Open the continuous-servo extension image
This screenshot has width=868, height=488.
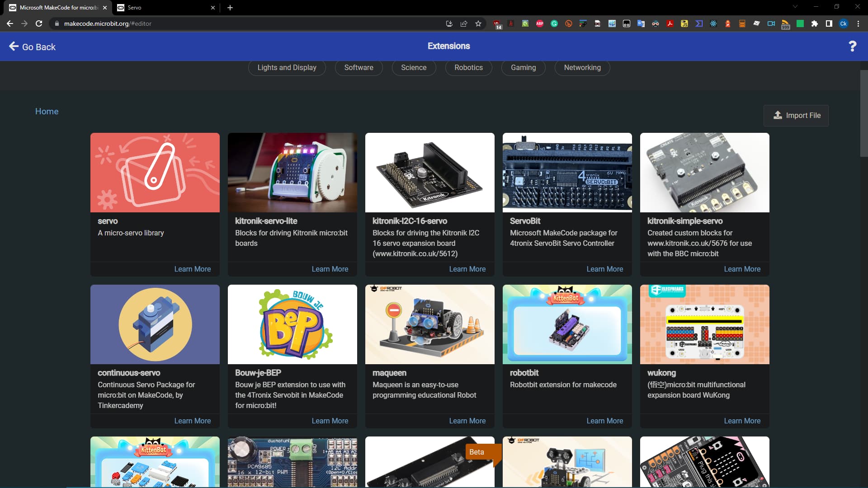tap(155, 324)
